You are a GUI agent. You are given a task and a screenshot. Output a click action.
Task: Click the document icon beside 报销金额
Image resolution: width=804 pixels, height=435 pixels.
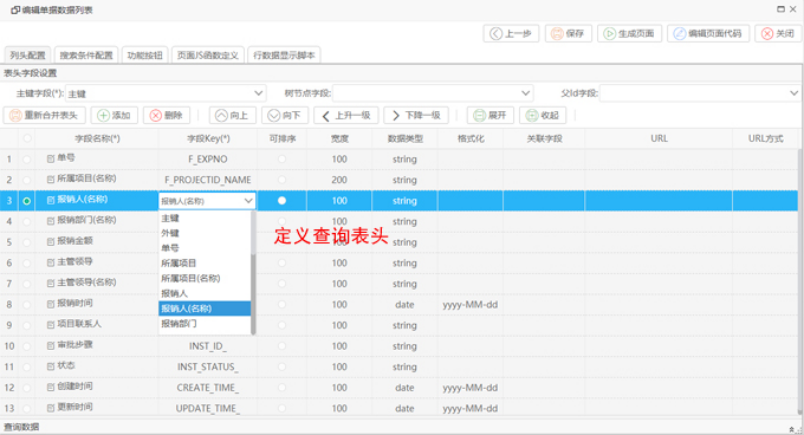51,242
